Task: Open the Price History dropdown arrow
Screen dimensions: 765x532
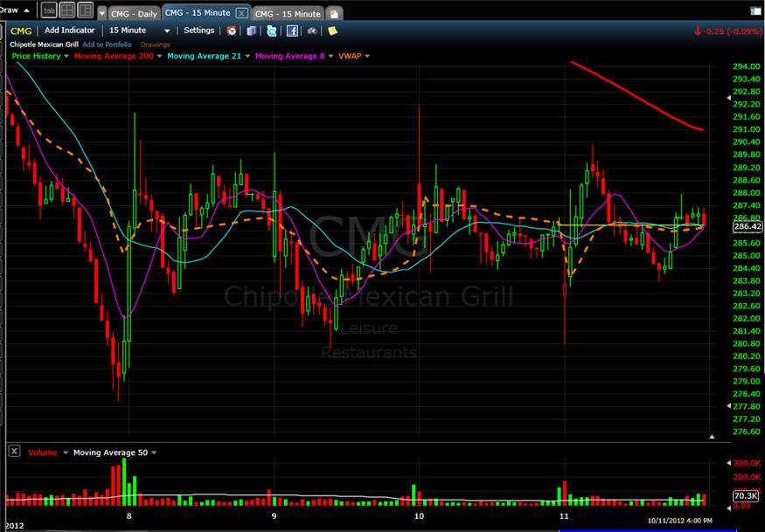Action: pos(66,56)
